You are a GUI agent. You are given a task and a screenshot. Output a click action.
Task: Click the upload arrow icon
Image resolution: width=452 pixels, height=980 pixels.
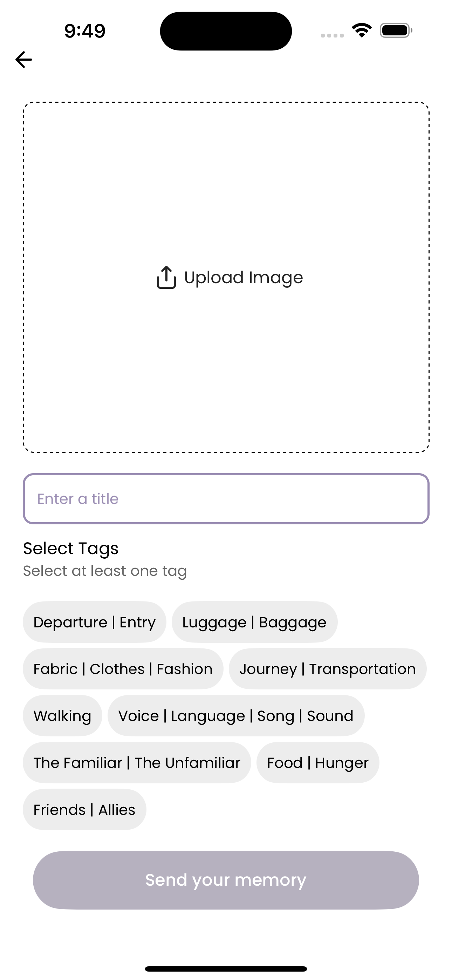[166, 277]
